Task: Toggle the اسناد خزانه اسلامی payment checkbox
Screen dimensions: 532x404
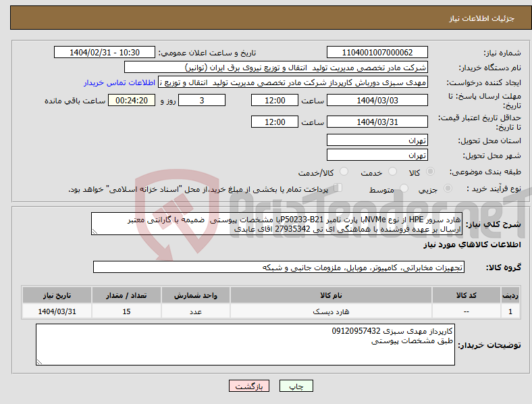Action: pos(338,188)
